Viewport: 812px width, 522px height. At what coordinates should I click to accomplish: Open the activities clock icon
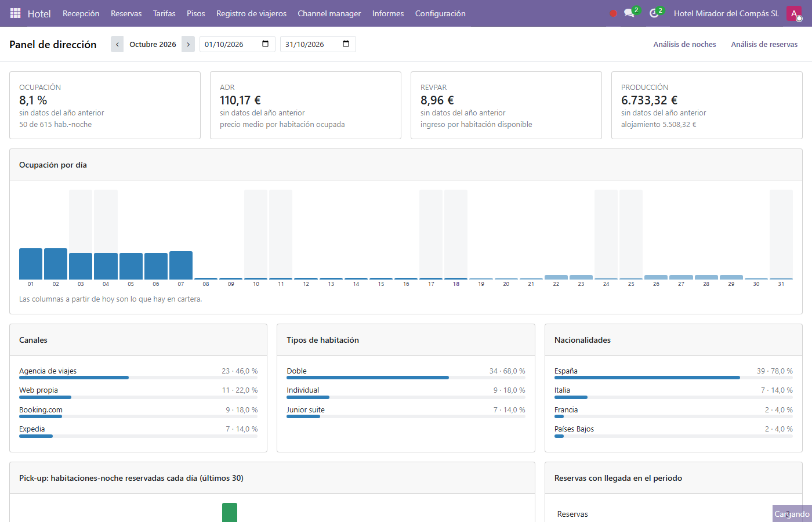coord(654,13)
